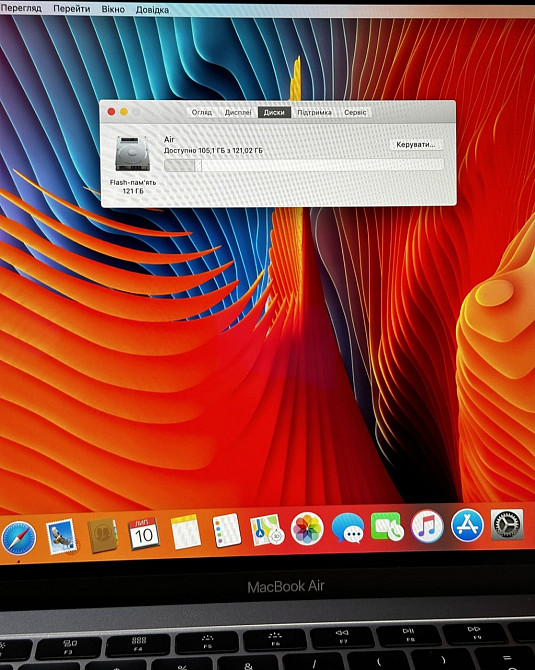535x670 pixels.
Task: Open the Notes app icon
Action: pos(185,531)
